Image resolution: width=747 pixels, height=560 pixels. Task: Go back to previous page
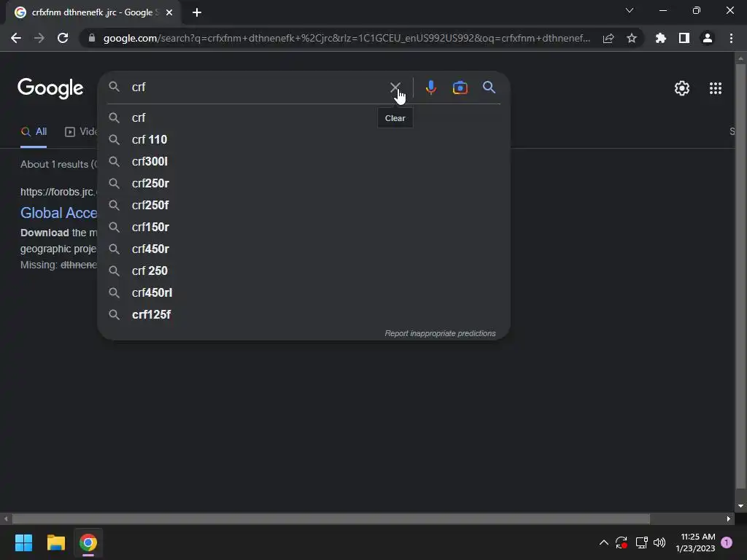(x=16, y=38)
